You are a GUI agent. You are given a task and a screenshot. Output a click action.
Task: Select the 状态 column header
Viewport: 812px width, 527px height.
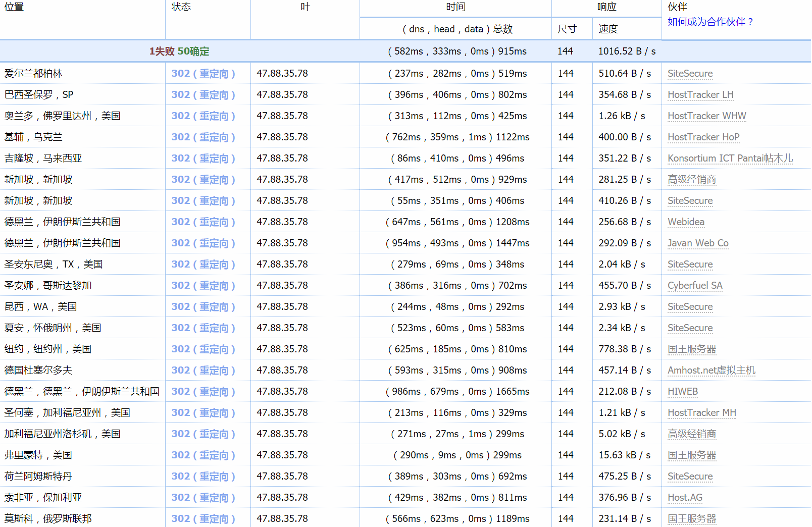(x=181, y=7)
